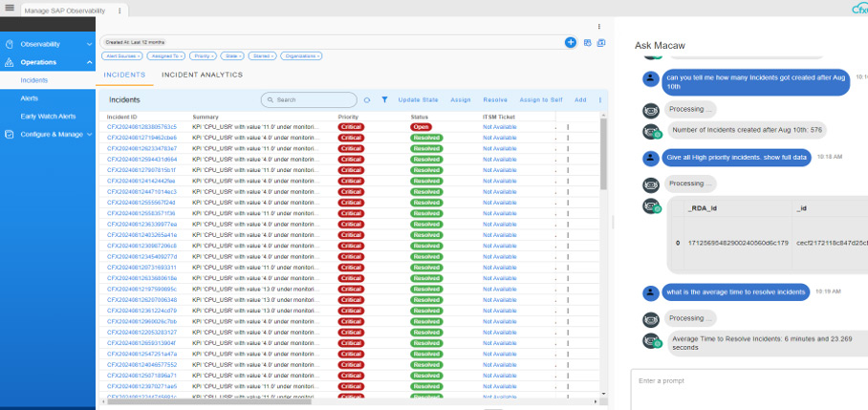This screenshot has height=410, width=868.
Task: Click 'Not Available' for CFX2024081271946 2cbe6 row
Action: click(499, 138)
